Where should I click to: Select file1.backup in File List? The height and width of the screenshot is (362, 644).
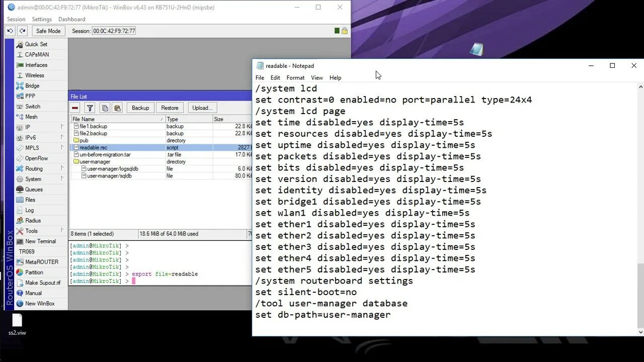pyautogui.click(x=160, y=126)
